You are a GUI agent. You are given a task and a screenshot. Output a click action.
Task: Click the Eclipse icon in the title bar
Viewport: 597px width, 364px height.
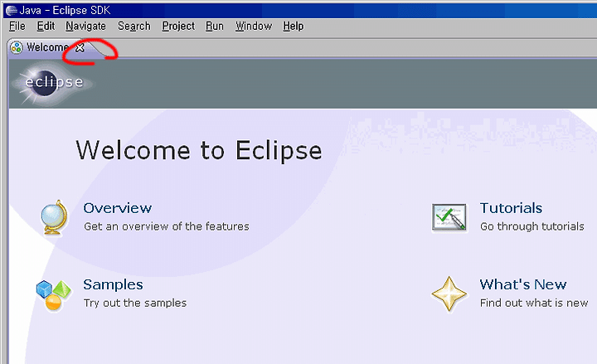click(x=12, y=10)
